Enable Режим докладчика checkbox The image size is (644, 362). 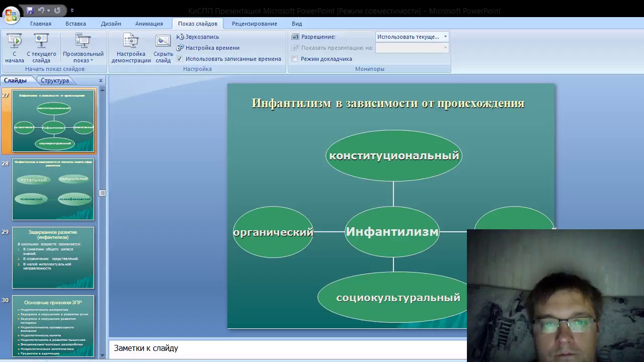point(295,59)
